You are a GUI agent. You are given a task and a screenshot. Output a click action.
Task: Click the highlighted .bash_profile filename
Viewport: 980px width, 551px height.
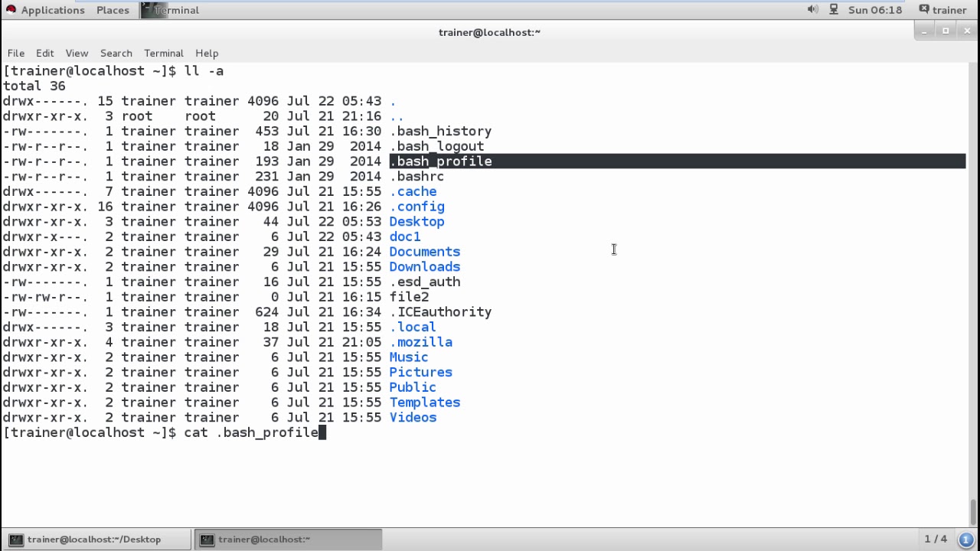click(x=441, y=161)
